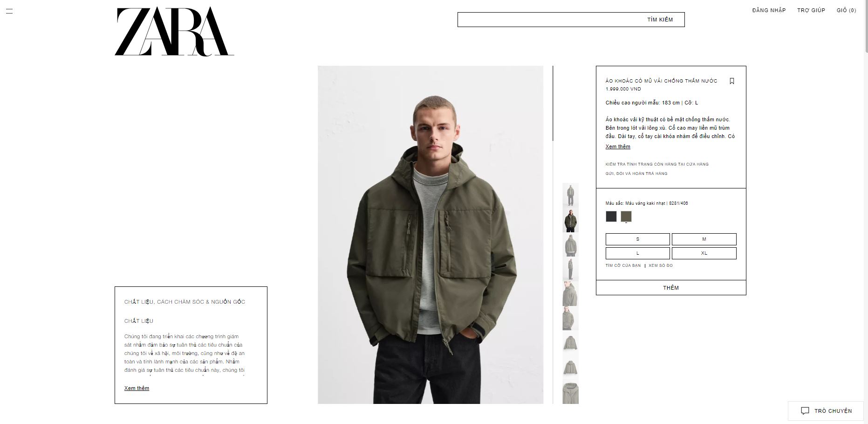Viewport: 868px width, 424px height.
Task: Open TRỢ GIÚP help menu item
Action: [811, 10]
